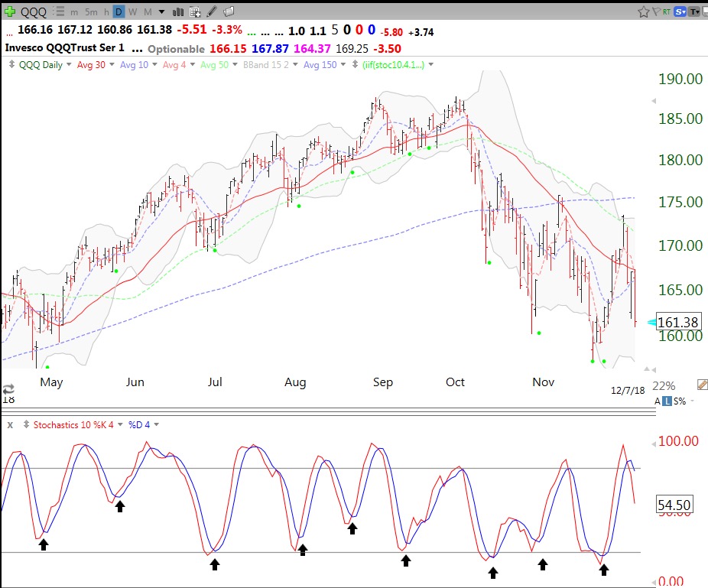Image resolution: width=708 pixels, height=588 pixels.
Task: Click the scale arrow beside stochastics 0.00
Action: pyautogui.click(x=654, y=583)
